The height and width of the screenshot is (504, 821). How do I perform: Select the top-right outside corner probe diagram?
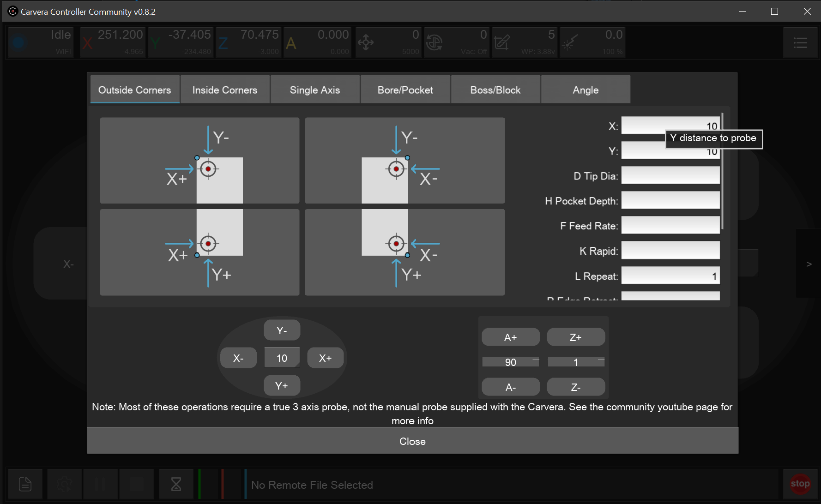point(404,160)
